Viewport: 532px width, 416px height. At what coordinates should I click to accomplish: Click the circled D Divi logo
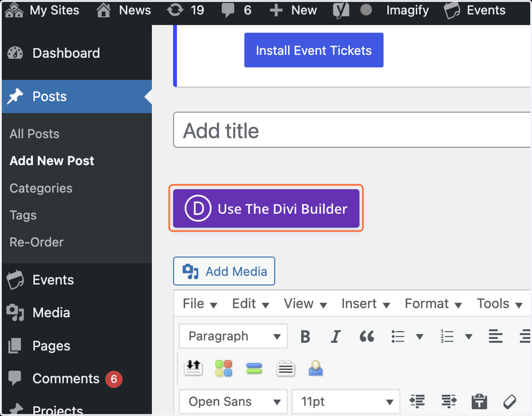(x=198, y=209)
